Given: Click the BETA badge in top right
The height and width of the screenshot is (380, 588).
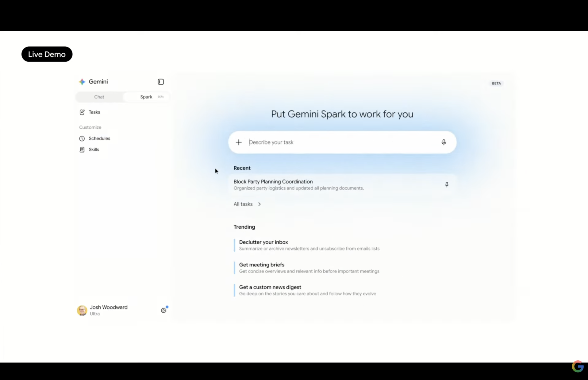Looking at the screenshot, I should coord(496,83).
